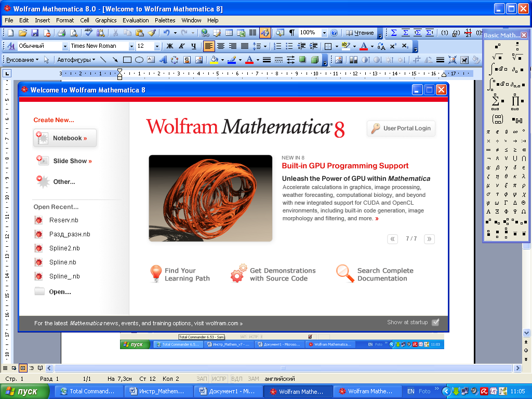
Task: Toggle italic formatting (К)
Action: click(x=181, y=46)
